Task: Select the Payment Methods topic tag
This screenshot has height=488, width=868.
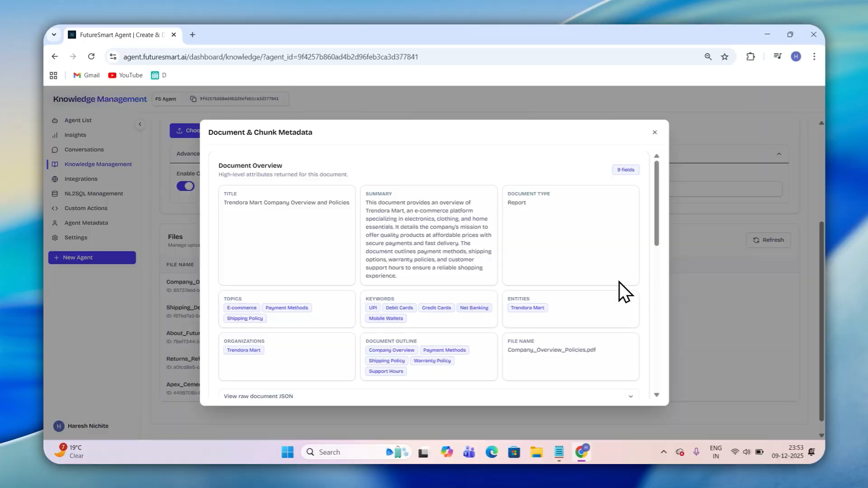Action: point(286,308)
